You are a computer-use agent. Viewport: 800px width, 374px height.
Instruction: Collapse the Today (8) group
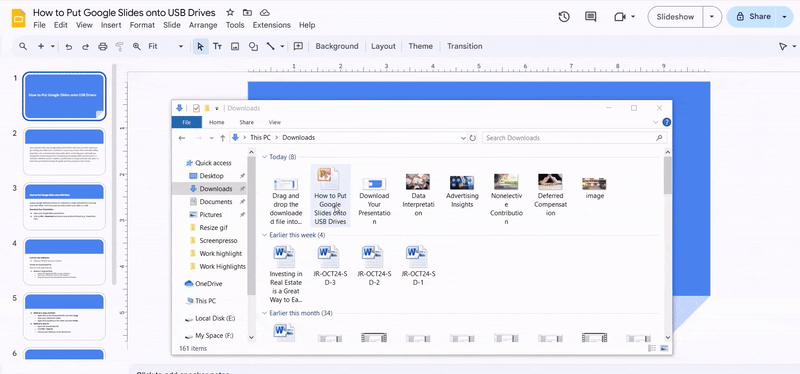click(265, 157)
